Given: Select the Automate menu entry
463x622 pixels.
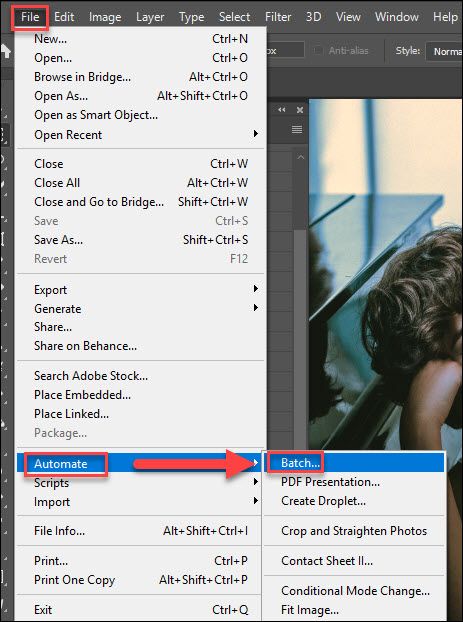Looking at the screenshot, I should coord(140,463).
